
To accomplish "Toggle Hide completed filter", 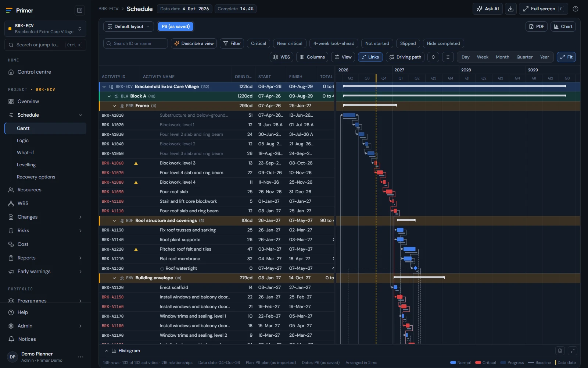I will 443,43.
